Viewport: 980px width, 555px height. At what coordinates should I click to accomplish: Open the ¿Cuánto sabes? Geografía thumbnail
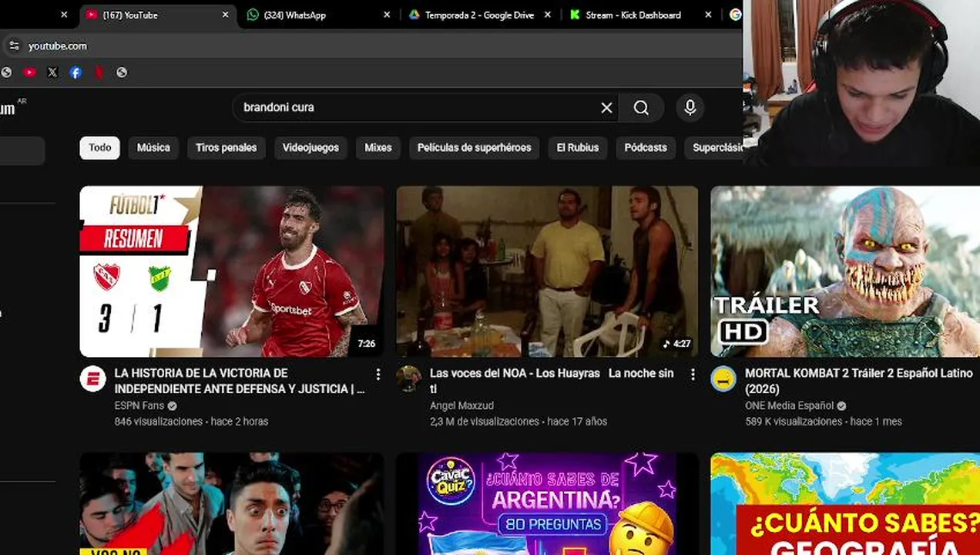[845, 503]
